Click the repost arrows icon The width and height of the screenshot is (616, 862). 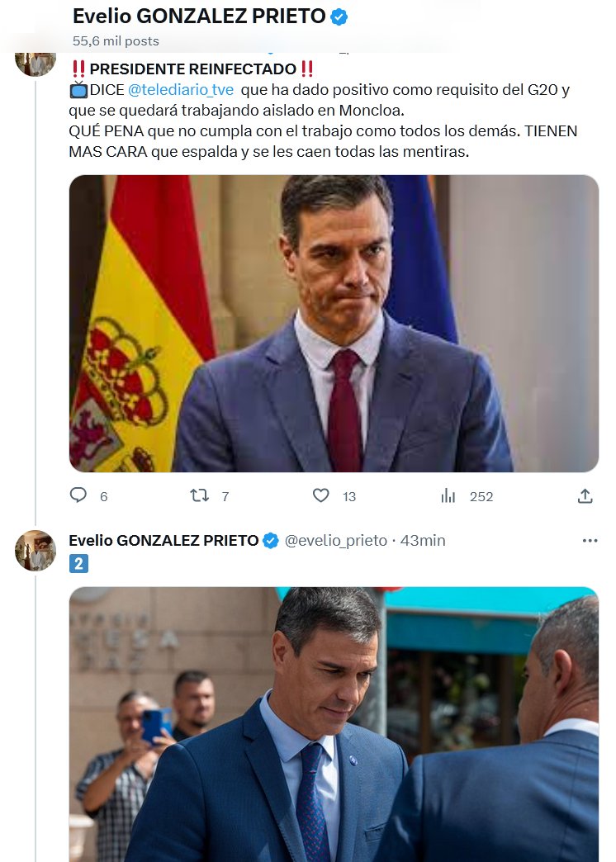pyautogui.click(x=199, y=495)
